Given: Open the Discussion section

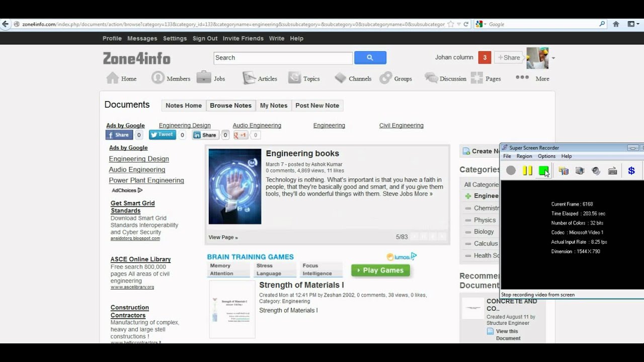Looking at the screenshot, I should coord(445,78).
